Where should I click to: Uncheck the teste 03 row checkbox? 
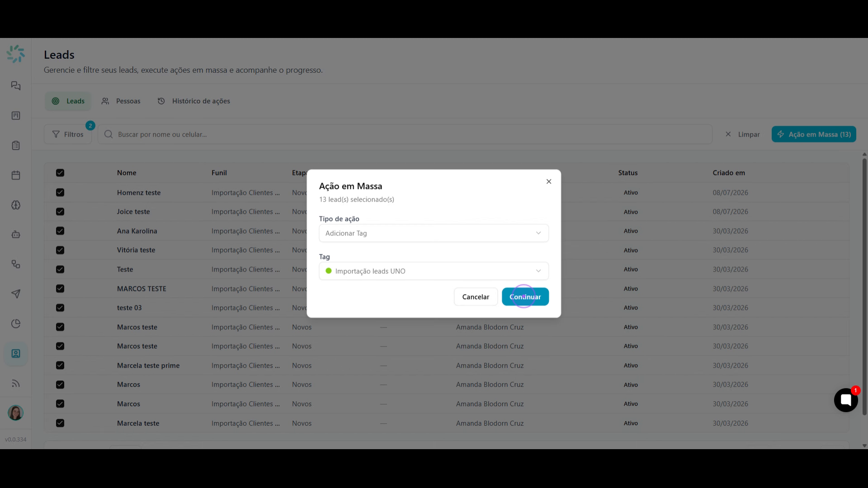(x=60, y=308)
